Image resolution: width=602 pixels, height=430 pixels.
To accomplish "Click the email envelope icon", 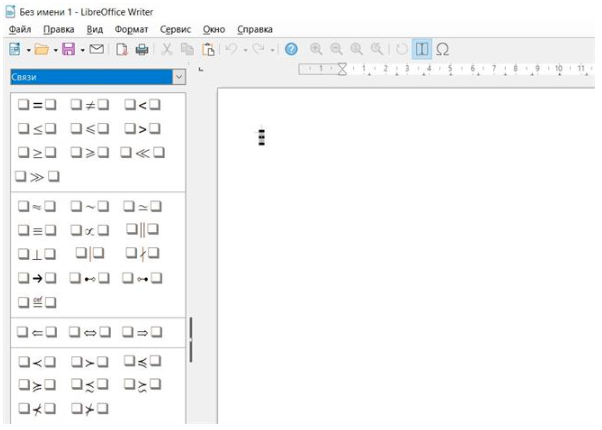I will click(96, 49).
